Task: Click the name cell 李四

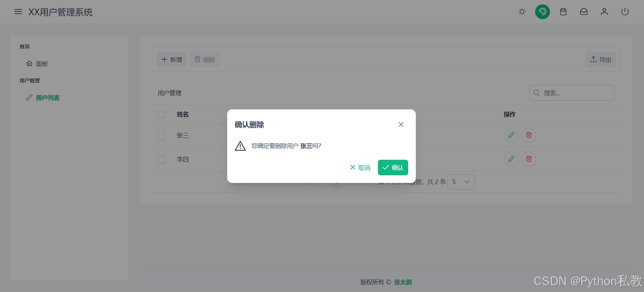Action: 183,159
